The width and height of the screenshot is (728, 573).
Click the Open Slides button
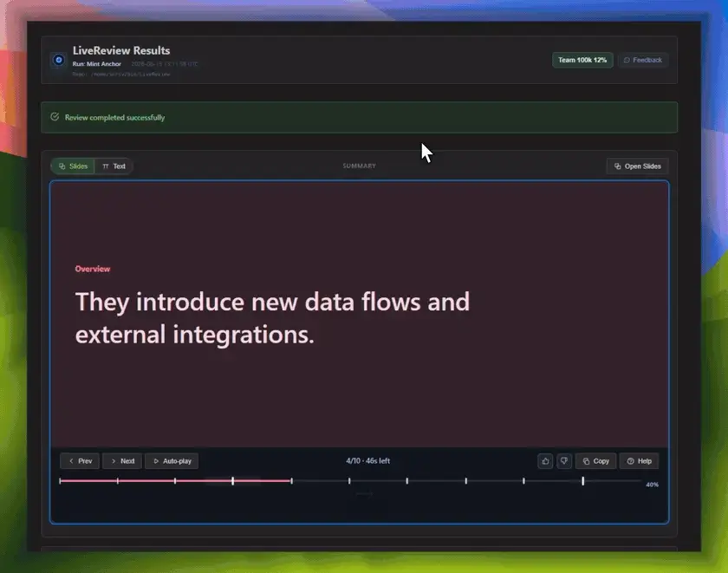(637, 166)
